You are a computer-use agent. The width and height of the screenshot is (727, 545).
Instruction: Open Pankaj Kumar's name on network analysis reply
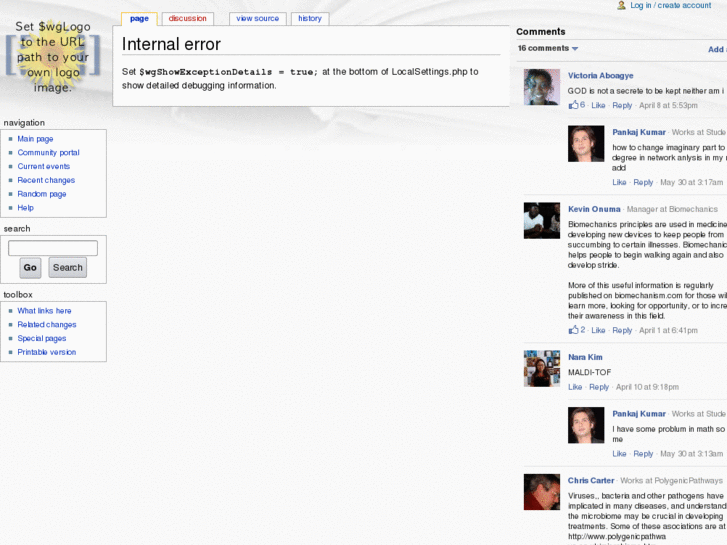pos(639,132)
